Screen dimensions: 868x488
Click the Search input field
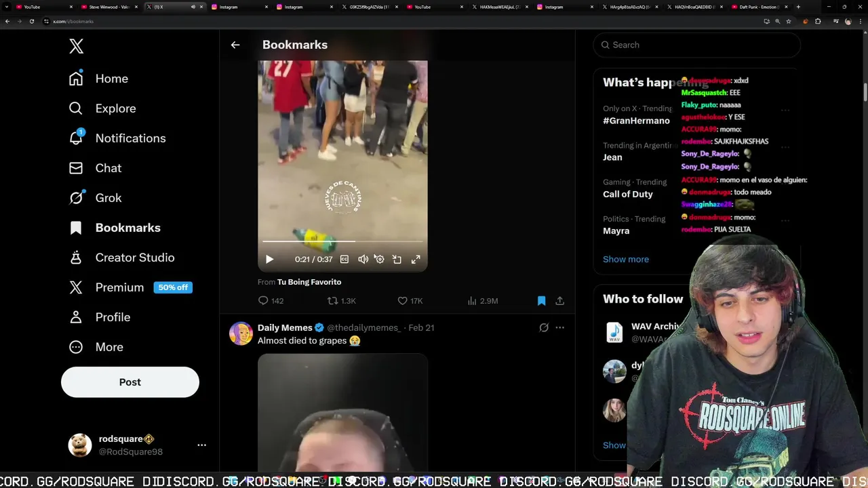click(x=696, y=45)
